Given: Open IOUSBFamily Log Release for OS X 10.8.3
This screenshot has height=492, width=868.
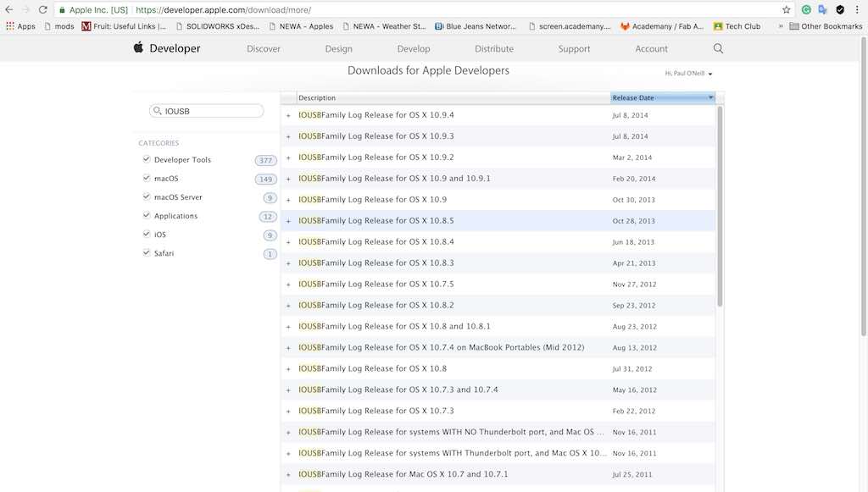Looking at the screenshot, I should (x=376, y=263).
